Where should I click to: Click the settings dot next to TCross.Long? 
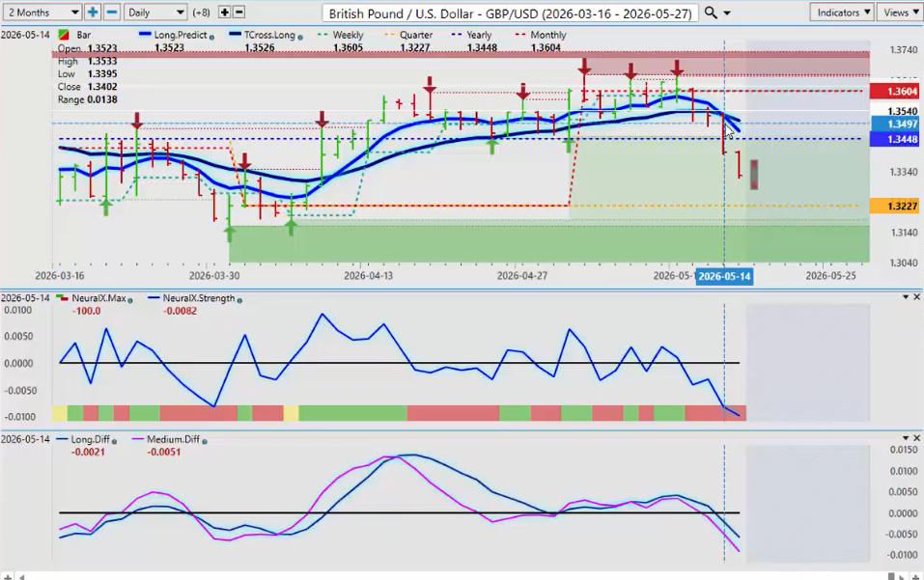click(x=300, y=37)
